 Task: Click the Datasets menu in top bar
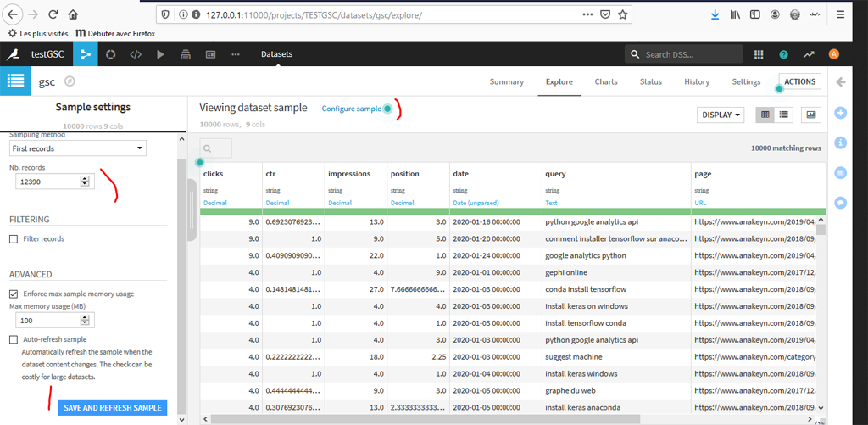tap(277, 54)
